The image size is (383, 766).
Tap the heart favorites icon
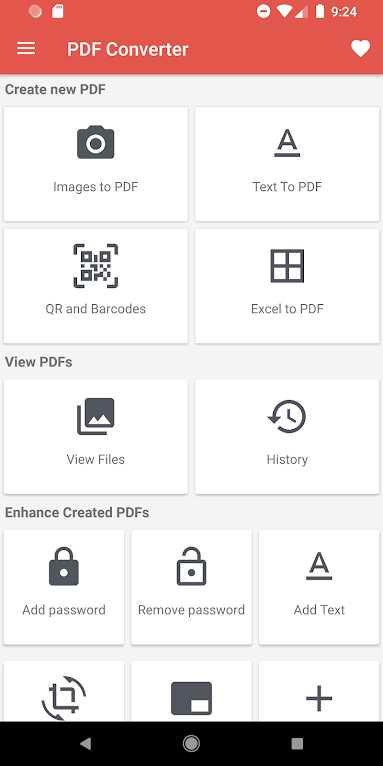tap(361, 48)
